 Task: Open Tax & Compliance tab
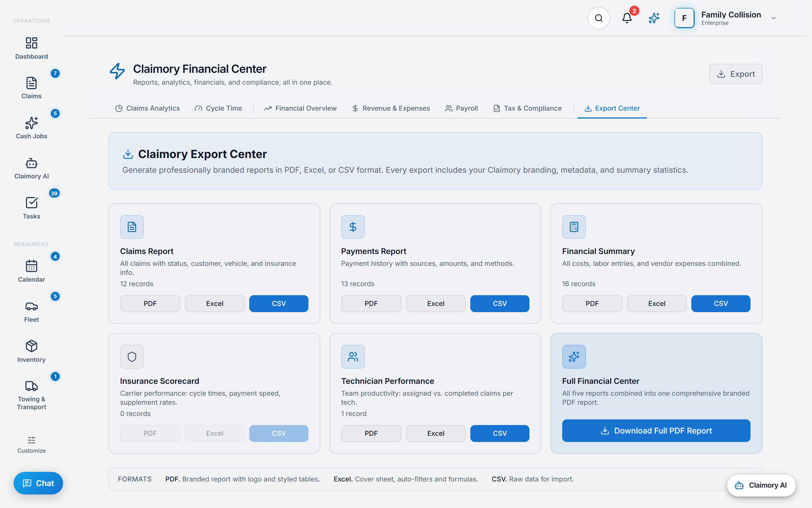527,108
